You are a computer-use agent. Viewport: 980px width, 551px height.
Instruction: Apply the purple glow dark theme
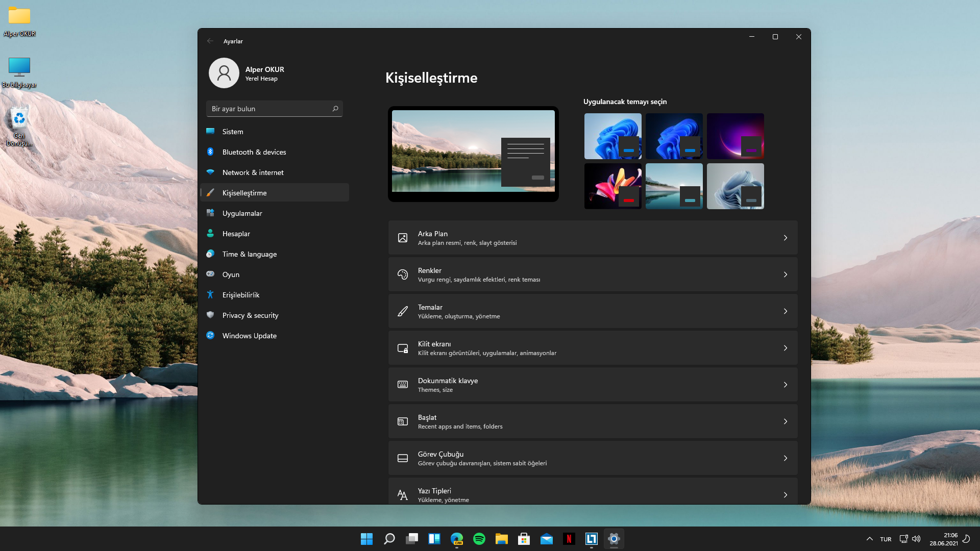735,136
